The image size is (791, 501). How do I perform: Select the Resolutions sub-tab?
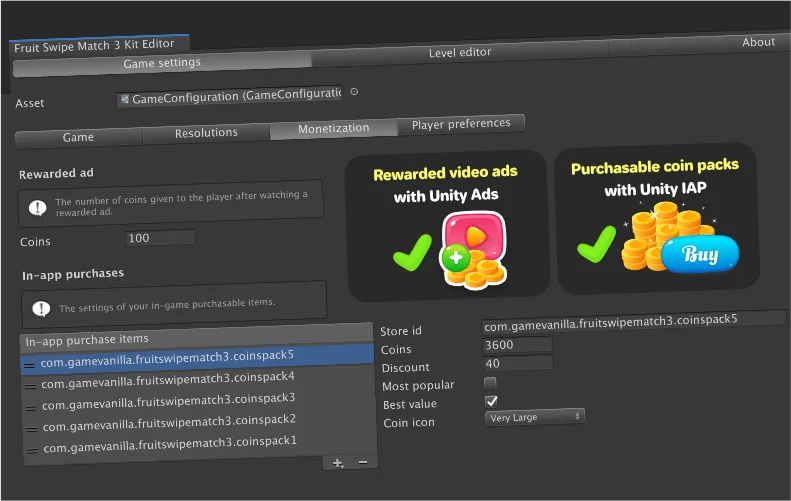(206, 133)
